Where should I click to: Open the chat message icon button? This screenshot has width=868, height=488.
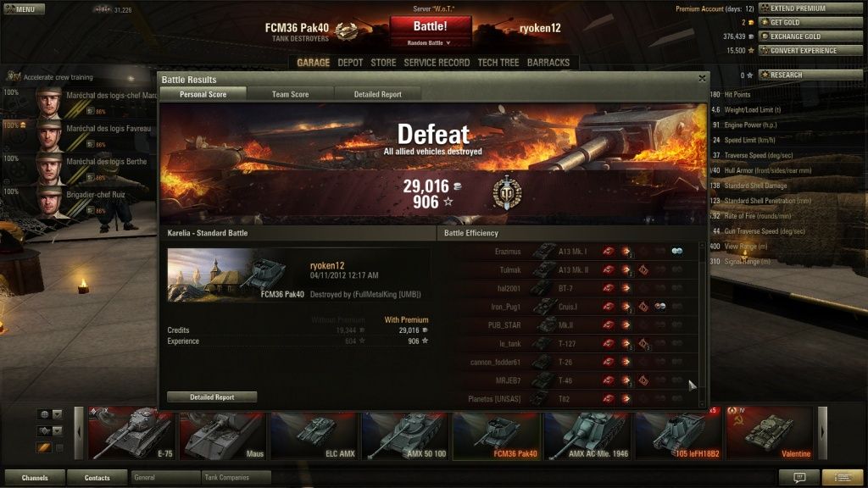pyautogui.click(x=798, y=477)
